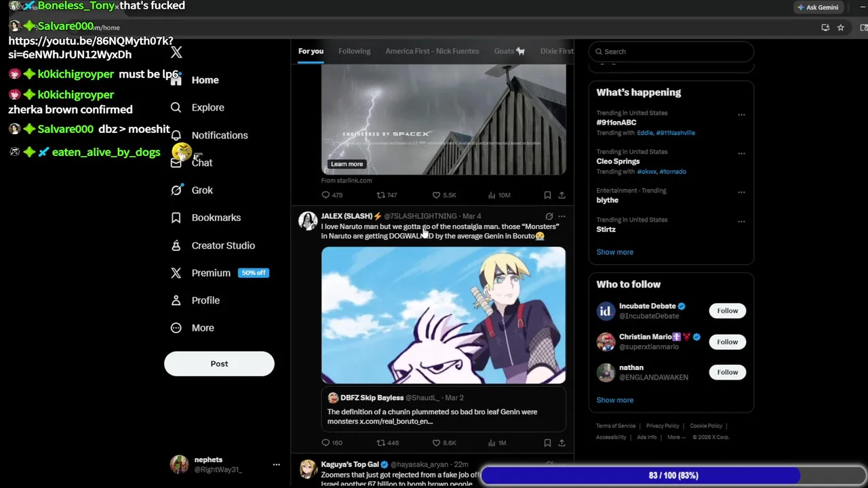868x488 pixels.
Task: Like JALEX post with 8.6K likes
Action: coord(444,443)
